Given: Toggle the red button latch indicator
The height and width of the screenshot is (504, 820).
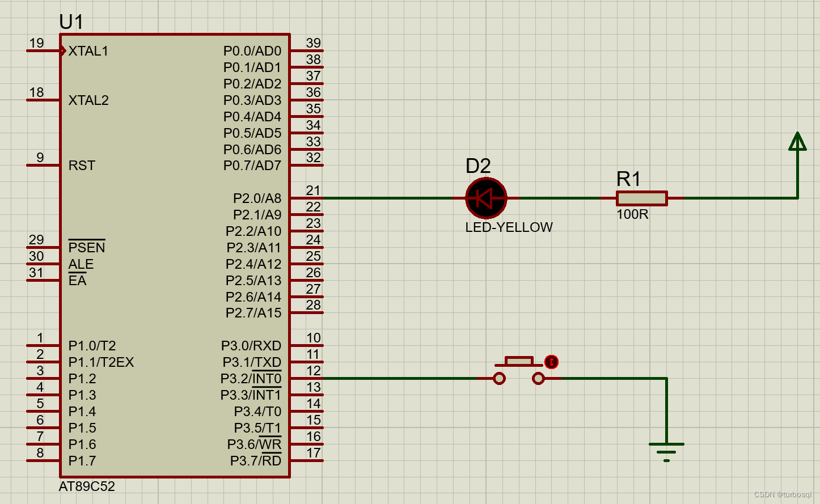Looking at the screenshot, I should click(x=551, y=362).
